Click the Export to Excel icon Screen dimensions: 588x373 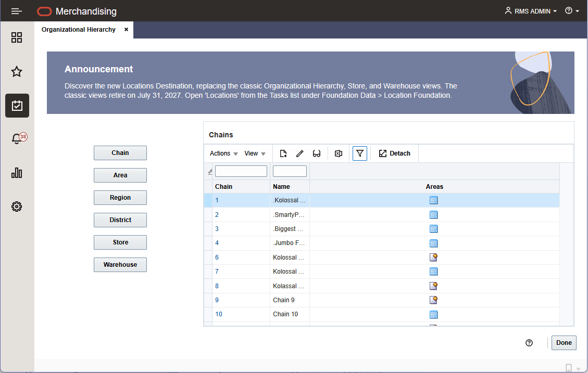tap(338, 153)
